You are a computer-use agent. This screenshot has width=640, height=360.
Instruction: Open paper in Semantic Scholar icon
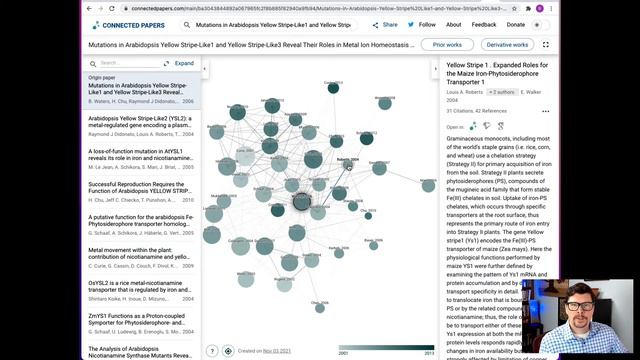[487, 126]
